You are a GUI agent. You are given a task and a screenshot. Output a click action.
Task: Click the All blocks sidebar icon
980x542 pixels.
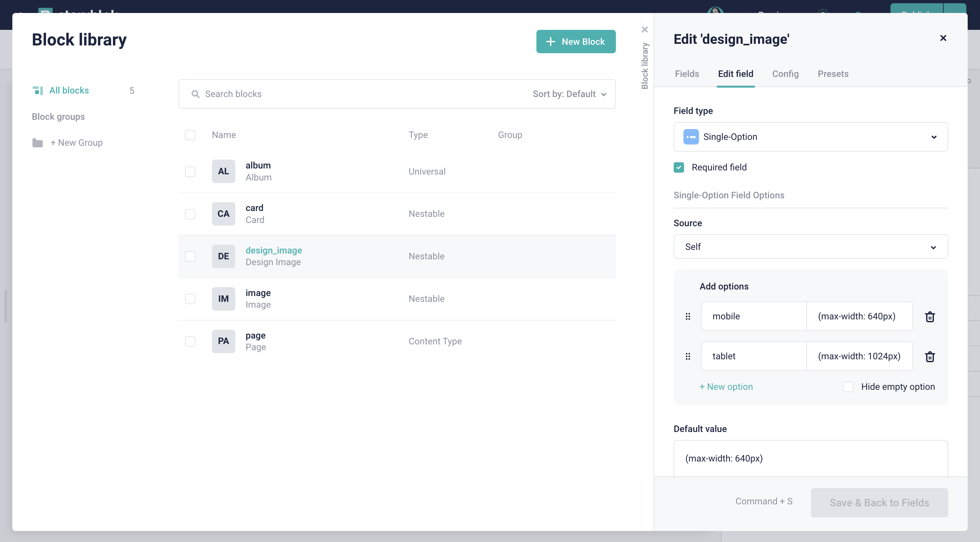tap(38, 91)
